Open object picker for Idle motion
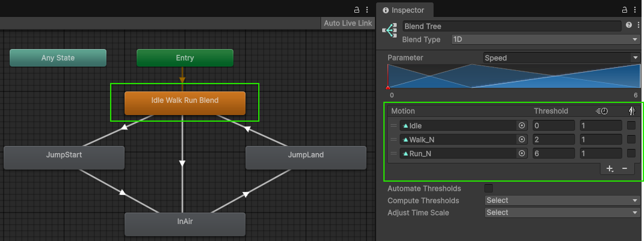The image size is (644, 241). (522, 126)
